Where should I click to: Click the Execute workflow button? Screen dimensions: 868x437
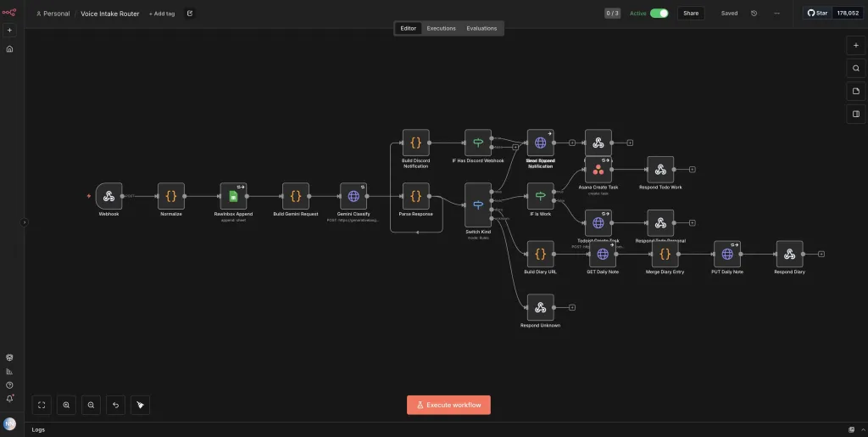[448, 405]
